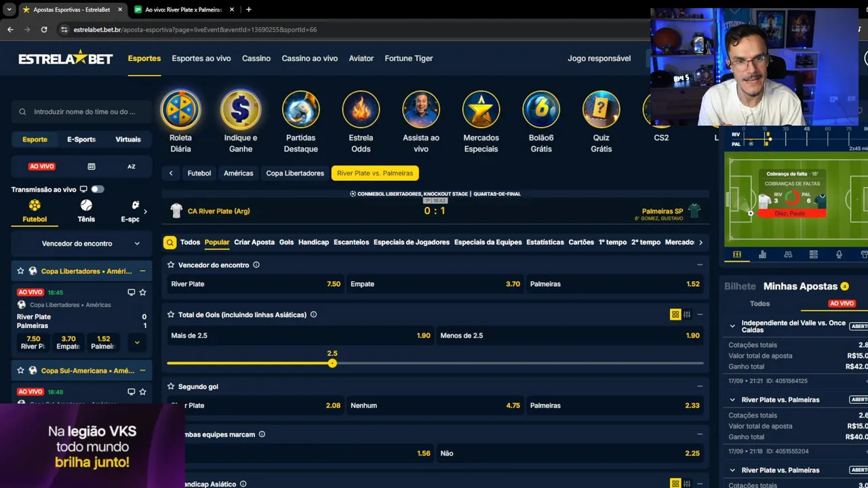Open the Partidas Destaque icon

tap(300, 110)
